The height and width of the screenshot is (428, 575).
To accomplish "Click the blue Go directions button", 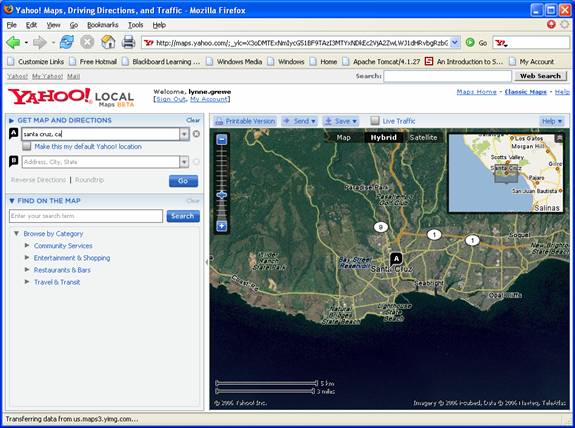I will (x=183, y=181).
